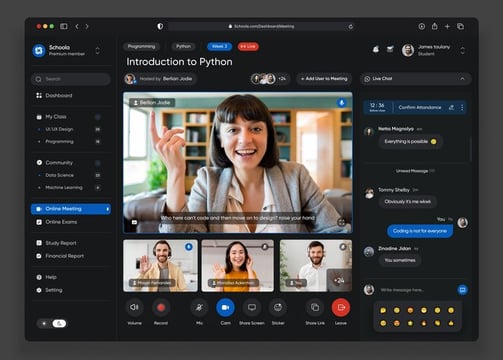503x360 pixels.
Task: Leave the meeting with the red button
Action: [341, 307]
